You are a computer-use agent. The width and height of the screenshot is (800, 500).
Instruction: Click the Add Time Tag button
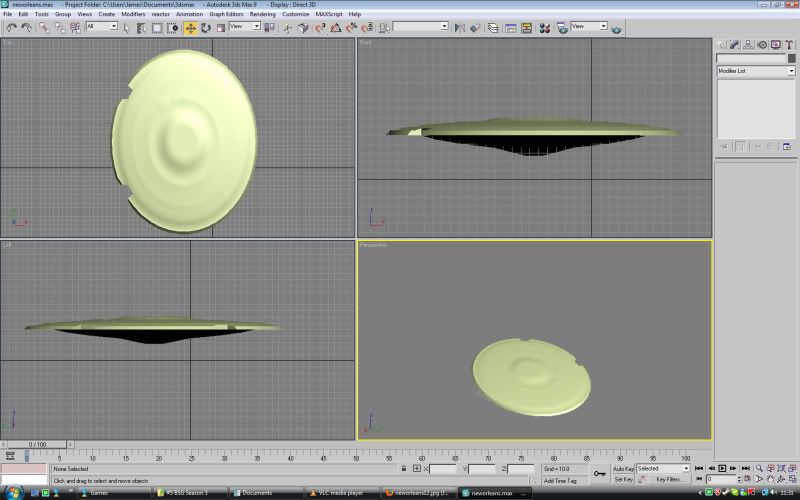(x=560, y=480)
